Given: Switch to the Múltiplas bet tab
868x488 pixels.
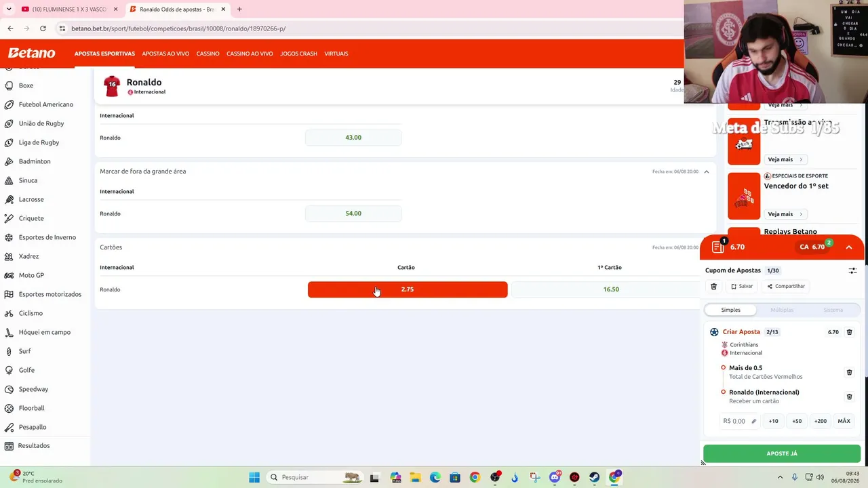Looking at the screenshot, I should 782,310.
